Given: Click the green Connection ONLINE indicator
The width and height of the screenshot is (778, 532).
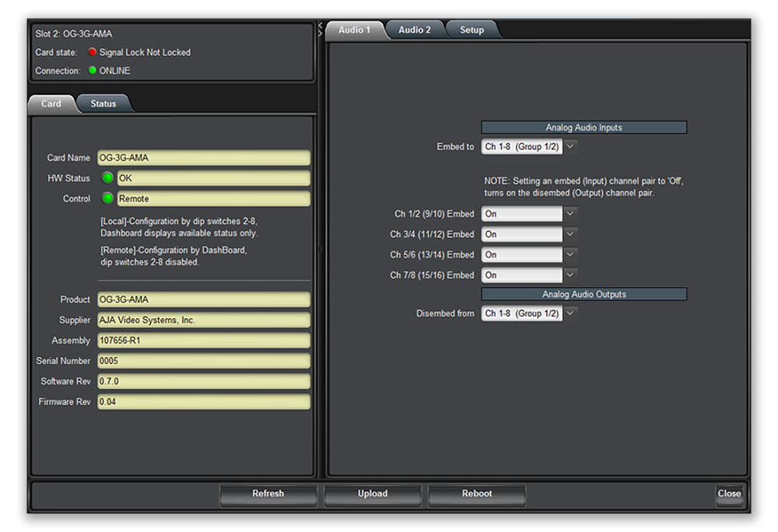Looking at the screenshot, I should (x=93, y=71).
